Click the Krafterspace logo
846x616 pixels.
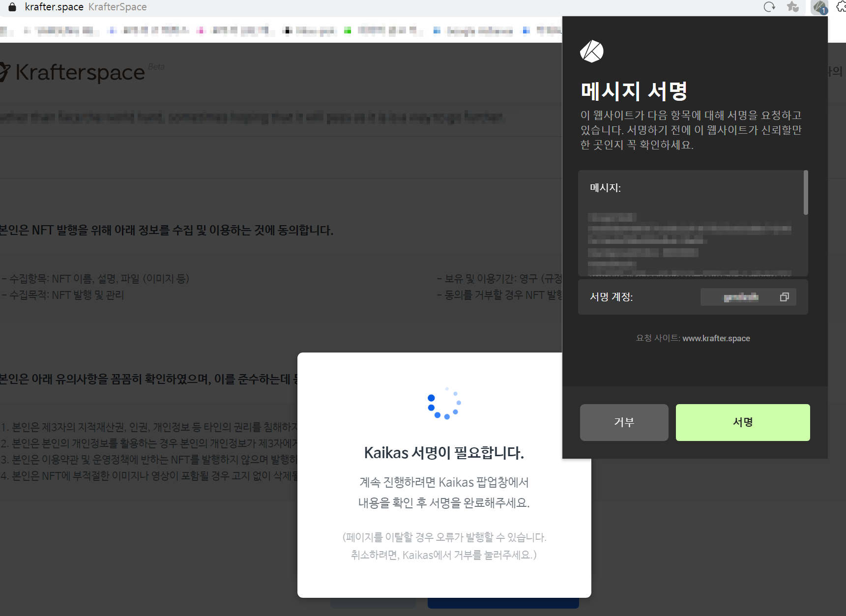(x=73, y=72)
